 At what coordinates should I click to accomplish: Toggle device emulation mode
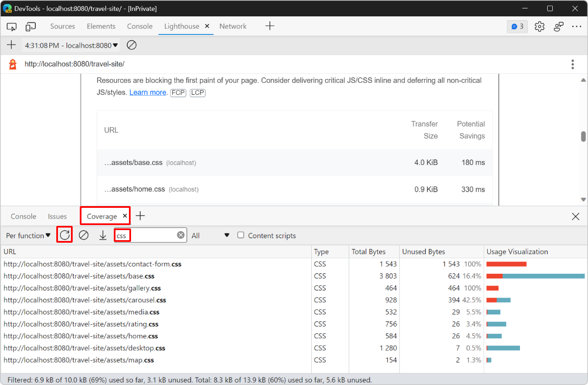click(x=30, y=26)
